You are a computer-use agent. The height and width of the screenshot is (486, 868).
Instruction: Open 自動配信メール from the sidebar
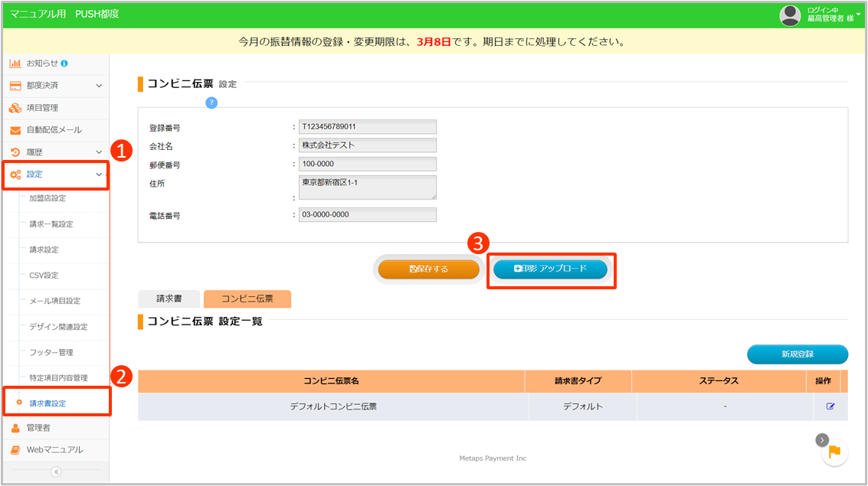54,130
